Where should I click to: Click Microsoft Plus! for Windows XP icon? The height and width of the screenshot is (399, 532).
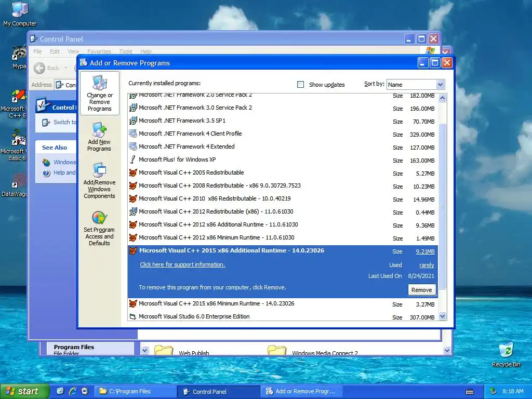[133, 160]
